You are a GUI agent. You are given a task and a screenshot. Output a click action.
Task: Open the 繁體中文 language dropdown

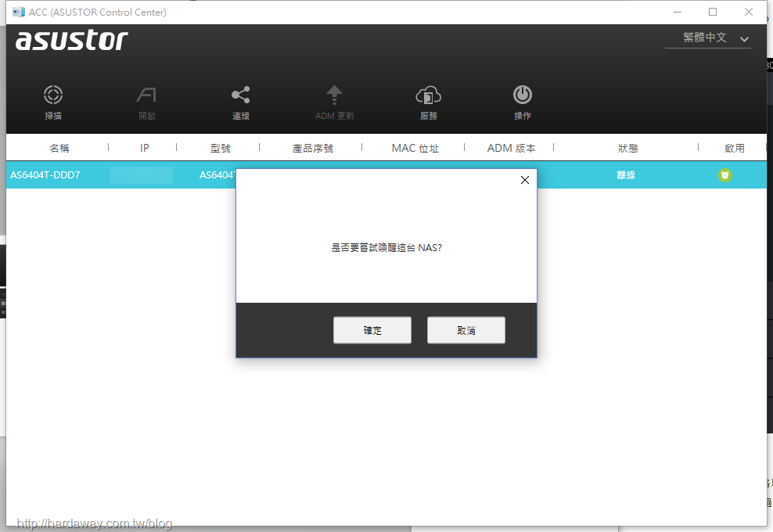tap(708, 38)
